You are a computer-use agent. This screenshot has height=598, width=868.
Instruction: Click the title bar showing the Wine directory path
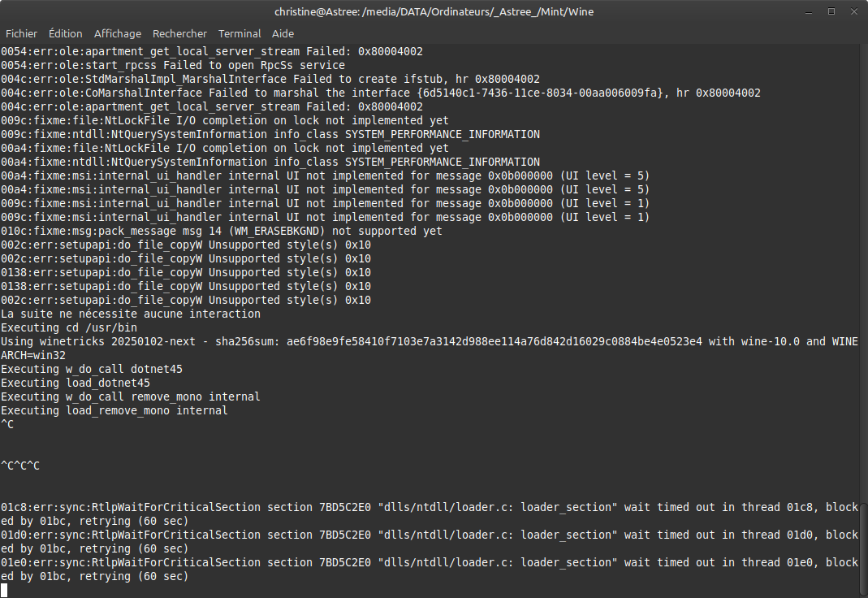(x=434, y=11)
